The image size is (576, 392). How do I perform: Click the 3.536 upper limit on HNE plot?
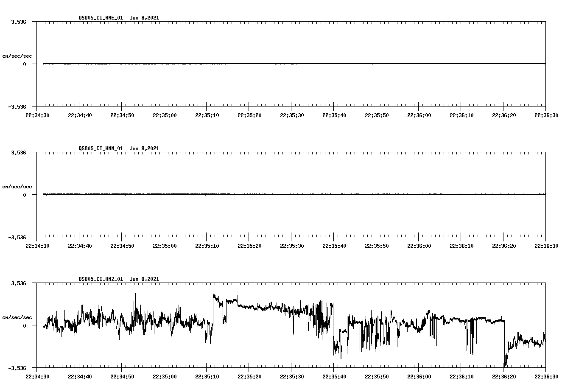[19, 22]
